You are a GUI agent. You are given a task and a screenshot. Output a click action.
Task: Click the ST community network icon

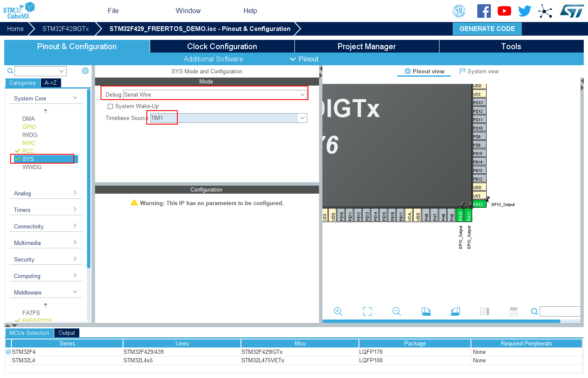545,11
